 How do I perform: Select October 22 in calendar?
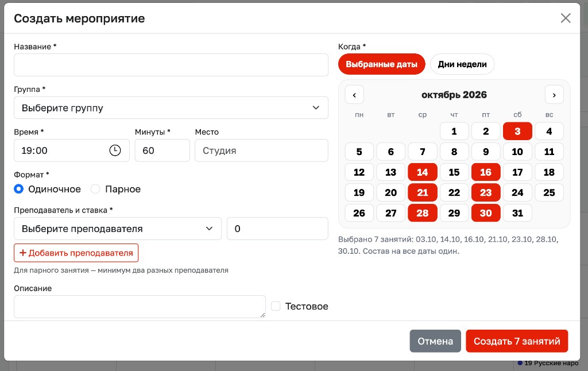[x=454, y=192]
